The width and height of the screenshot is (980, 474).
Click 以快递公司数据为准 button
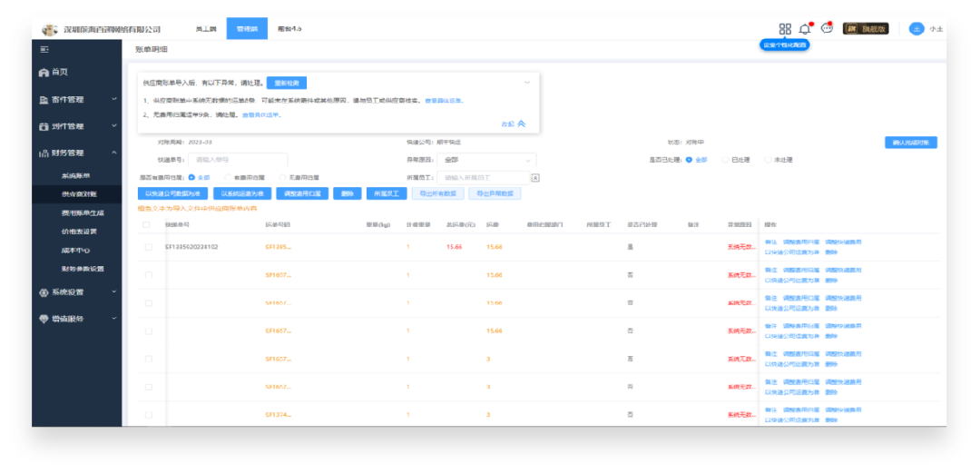[x=172, y=193]
